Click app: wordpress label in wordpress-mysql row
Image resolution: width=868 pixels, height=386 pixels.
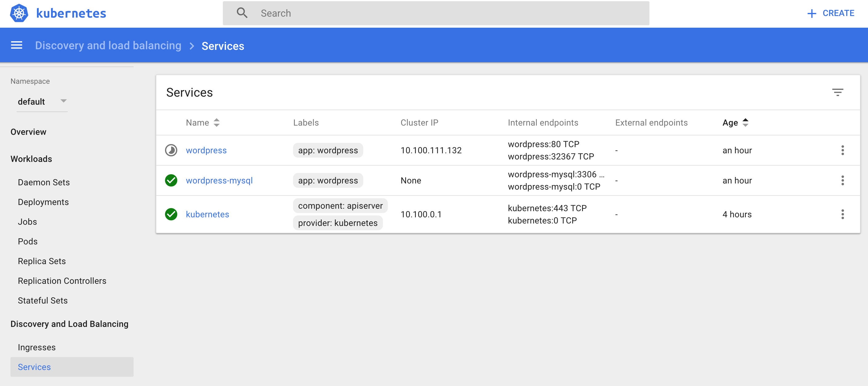[x=328, y=180]
